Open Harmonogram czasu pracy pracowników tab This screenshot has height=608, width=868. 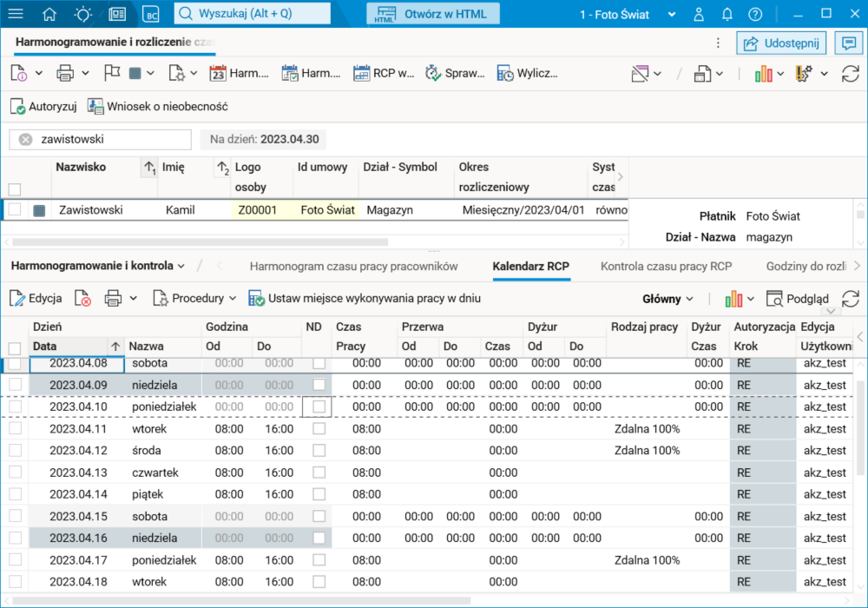click(353, 266)
